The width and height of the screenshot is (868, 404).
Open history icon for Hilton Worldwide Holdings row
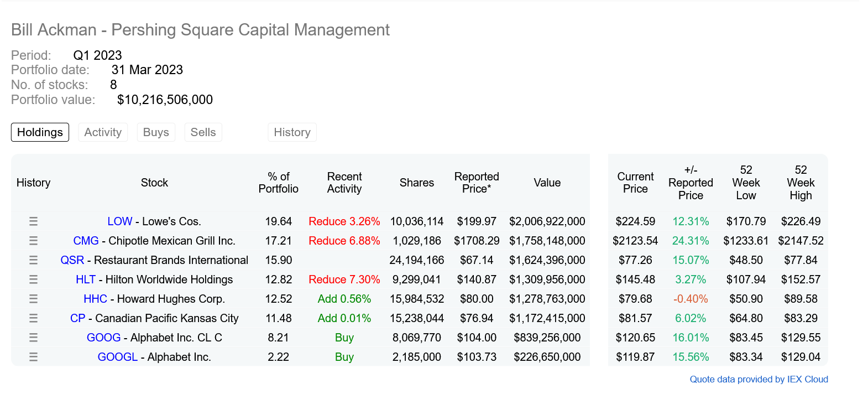33,279
